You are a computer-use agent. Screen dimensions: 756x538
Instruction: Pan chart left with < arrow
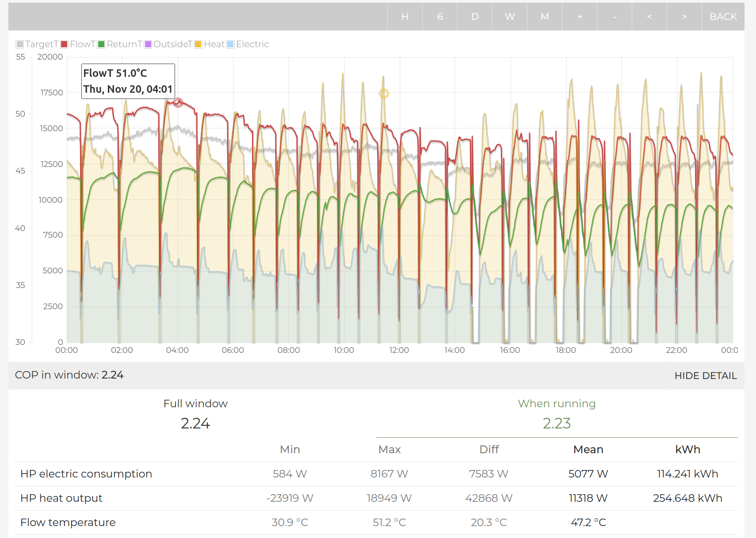(x=649, y=17)
